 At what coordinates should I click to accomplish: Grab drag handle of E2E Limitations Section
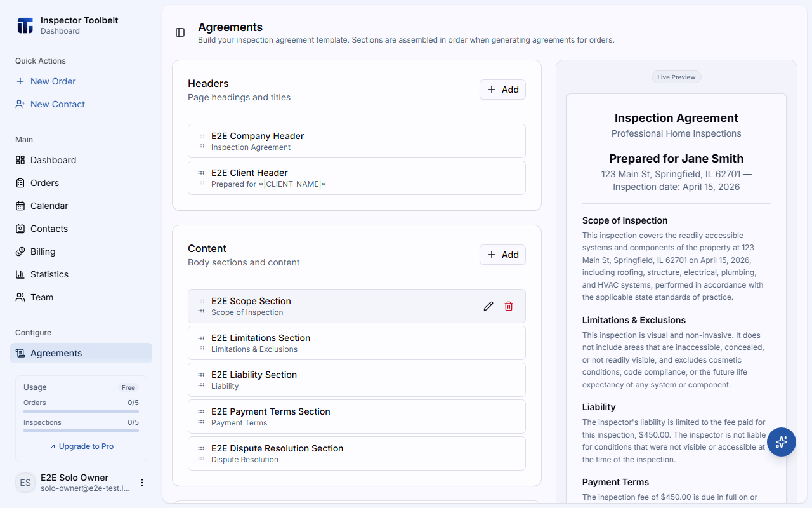(201, 343)
